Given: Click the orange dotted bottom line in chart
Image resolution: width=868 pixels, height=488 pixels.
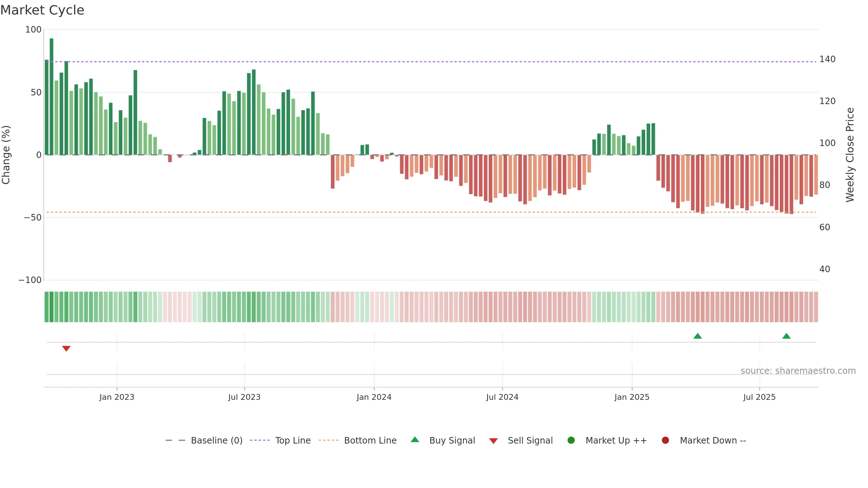Looking at the screenshot, I should [x=431, y=212].
